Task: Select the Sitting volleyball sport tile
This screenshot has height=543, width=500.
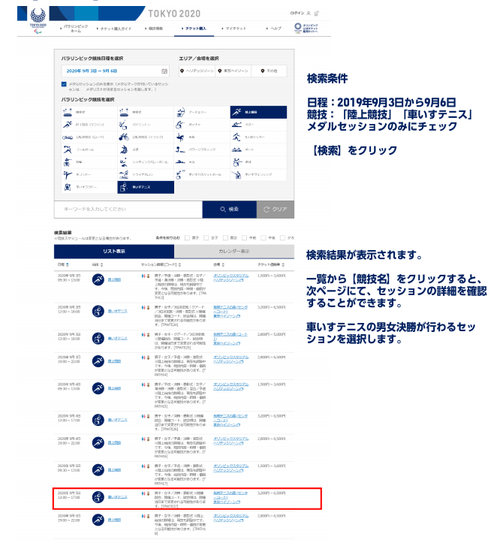Action: click(145, 162)
